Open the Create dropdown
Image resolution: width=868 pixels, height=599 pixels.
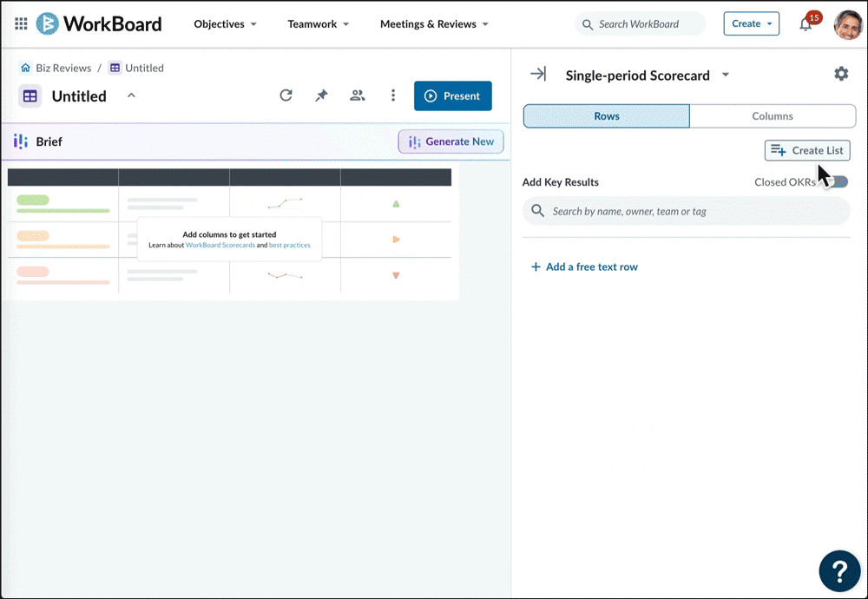click(x=751, y=23)
